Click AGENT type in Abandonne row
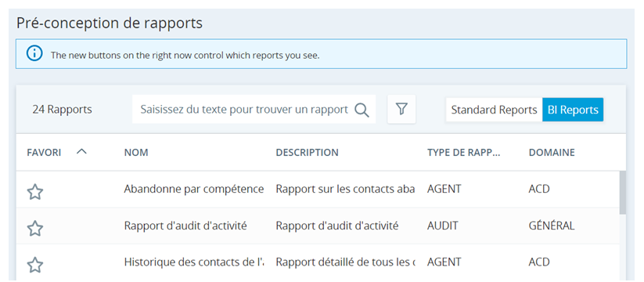The image size is (644, 282). click(x=444, y=189)
